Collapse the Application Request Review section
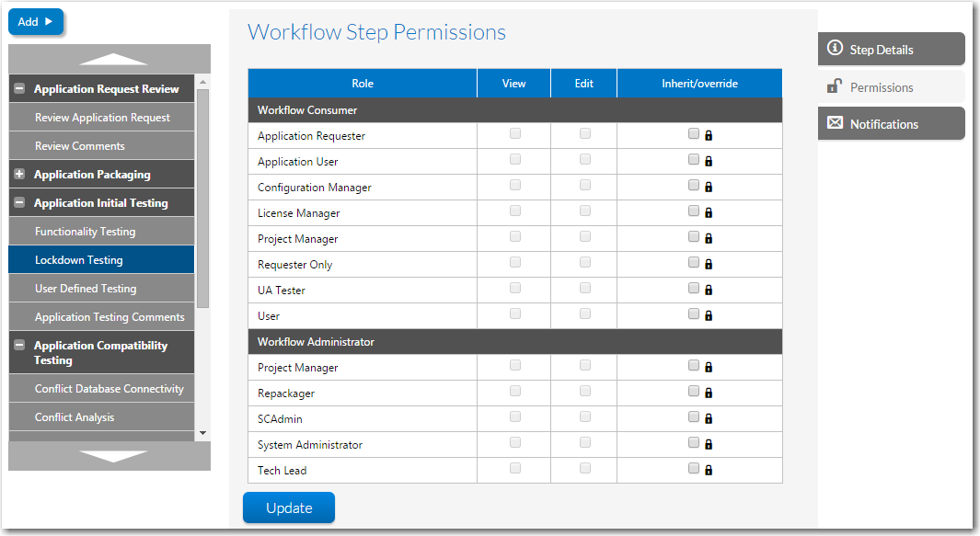The width and height of the screenshot is (980, 536). click(19, 89)
